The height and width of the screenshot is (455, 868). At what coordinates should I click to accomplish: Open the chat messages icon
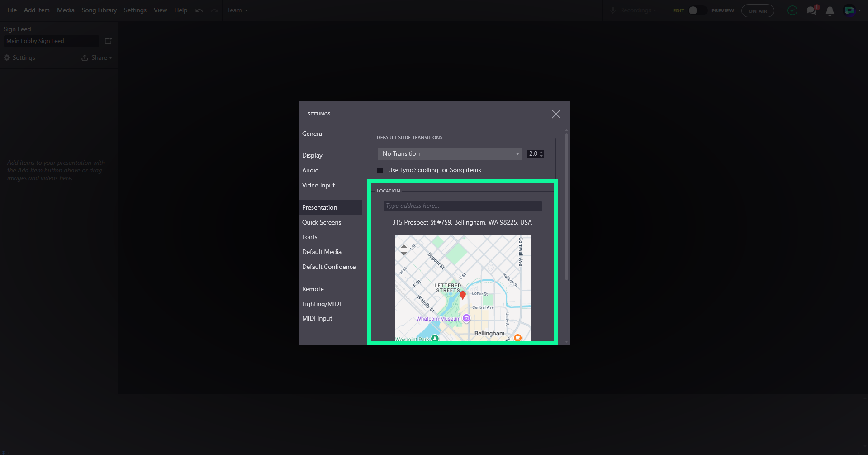811,10
